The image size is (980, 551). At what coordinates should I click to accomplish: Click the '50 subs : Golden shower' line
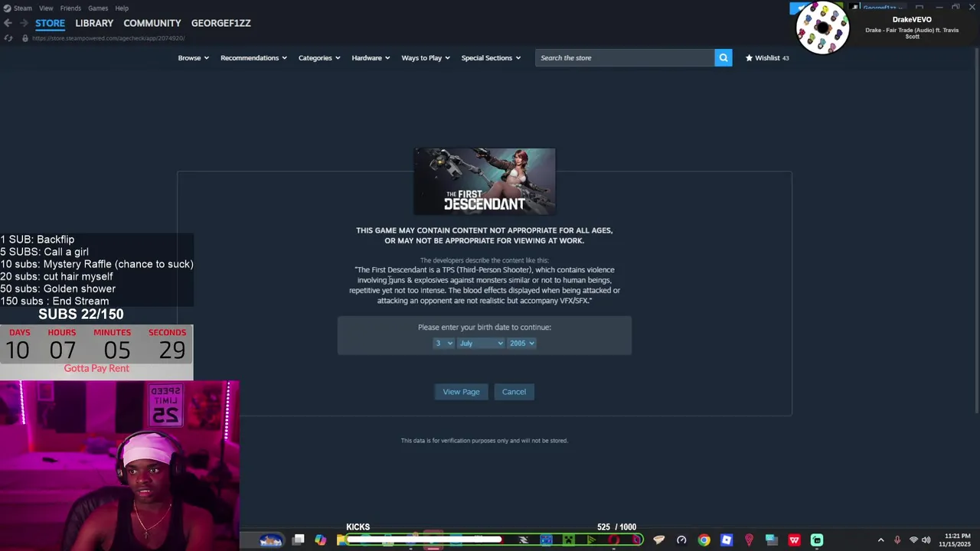58,289
